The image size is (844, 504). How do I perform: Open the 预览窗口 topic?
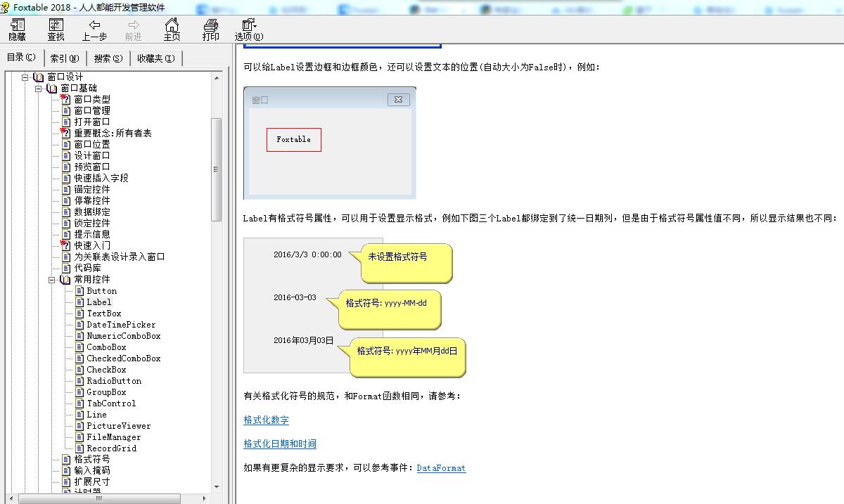(x=92, y=167)
